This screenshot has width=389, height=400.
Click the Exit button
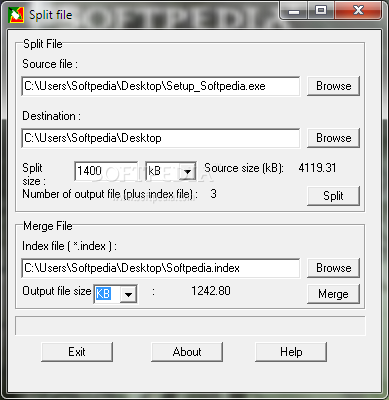point(77,352)
